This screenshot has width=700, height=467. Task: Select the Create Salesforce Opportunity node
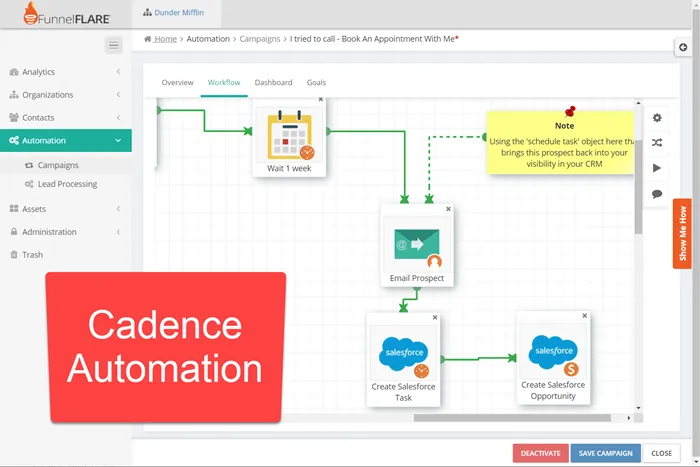pyautogui.click(x=553, y=358)
